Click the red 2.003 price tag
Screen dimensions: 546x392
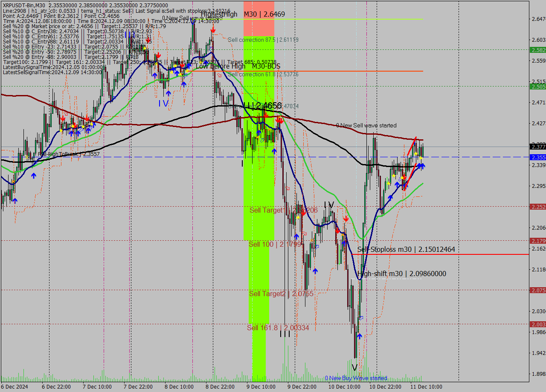pos(537,324)
